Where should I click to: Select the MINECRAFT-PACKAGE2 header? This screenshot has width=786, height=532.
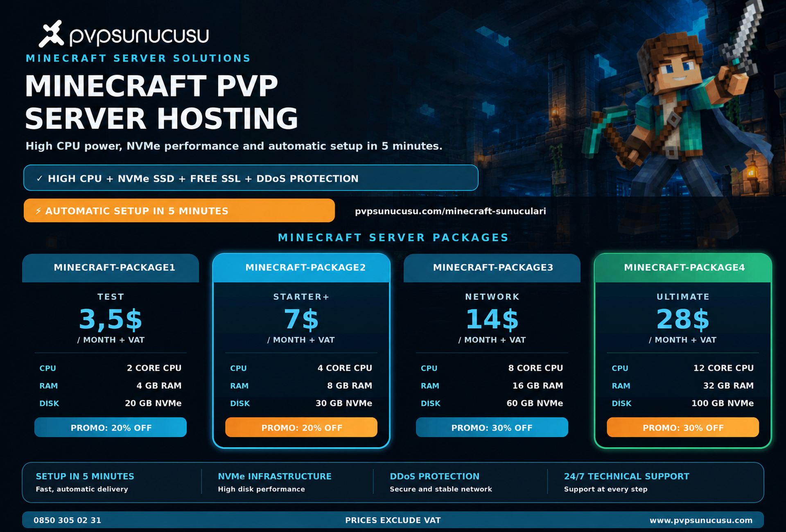(301, 268)
